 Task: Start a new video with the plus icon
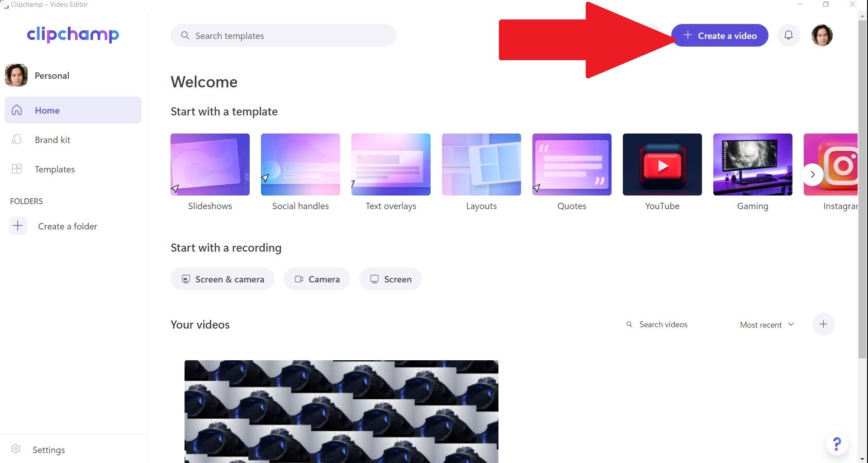pos(823,324)
